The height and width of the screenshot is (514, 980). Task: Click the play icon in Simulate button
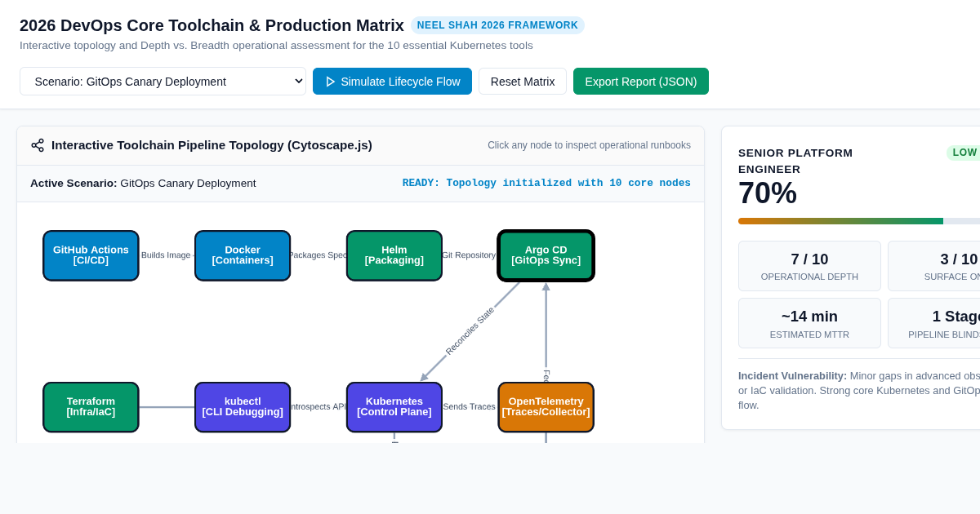(330, 82)
